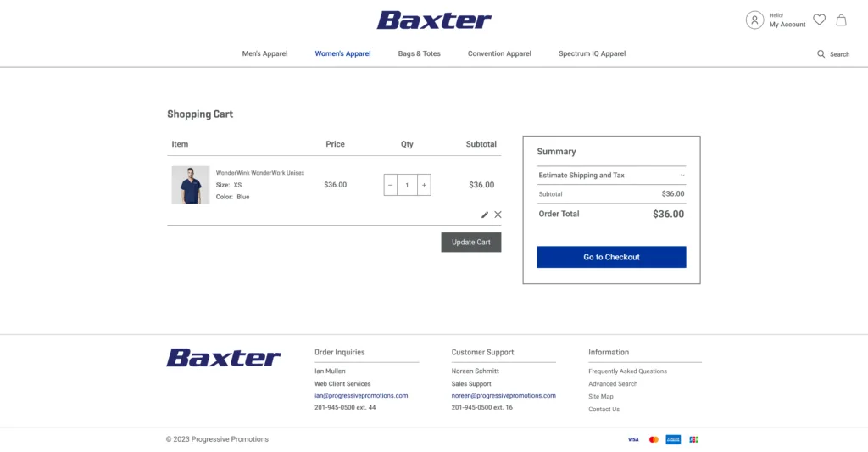This screenshot has width=868, height=452.
Task: Expand Estimate Shipping and Tax section
Action: coord(611,175)
